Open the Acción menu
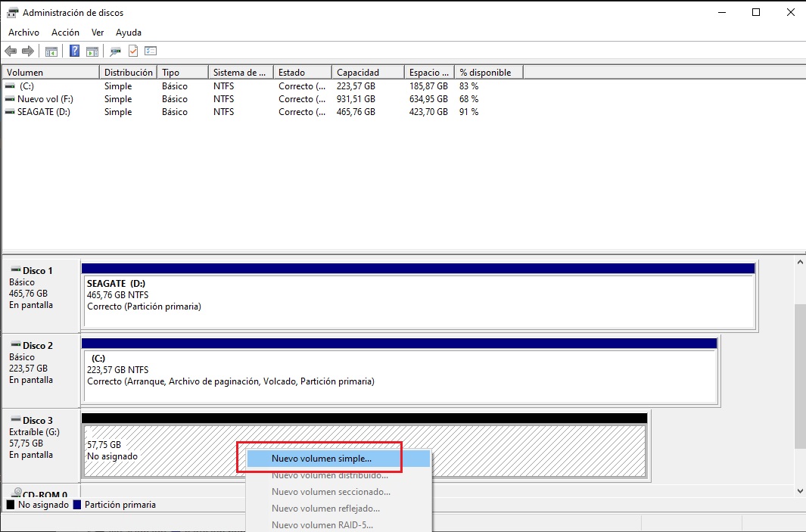 [65, 33]
